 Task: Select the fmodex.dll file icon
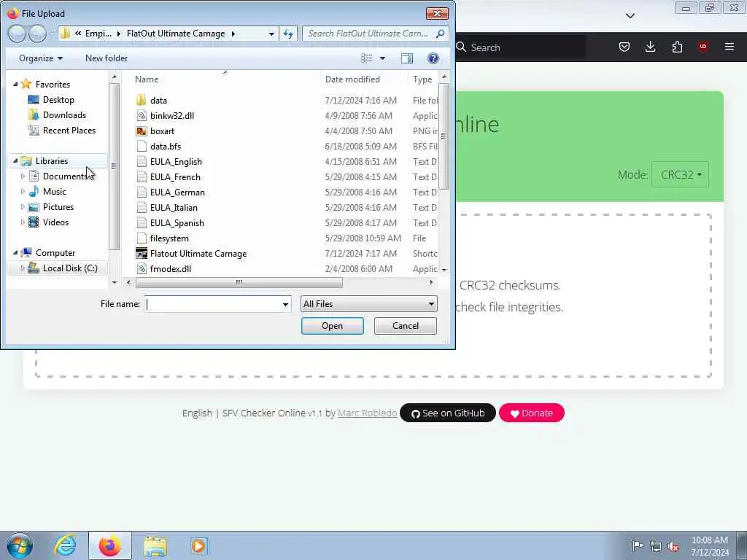(141, 268)
